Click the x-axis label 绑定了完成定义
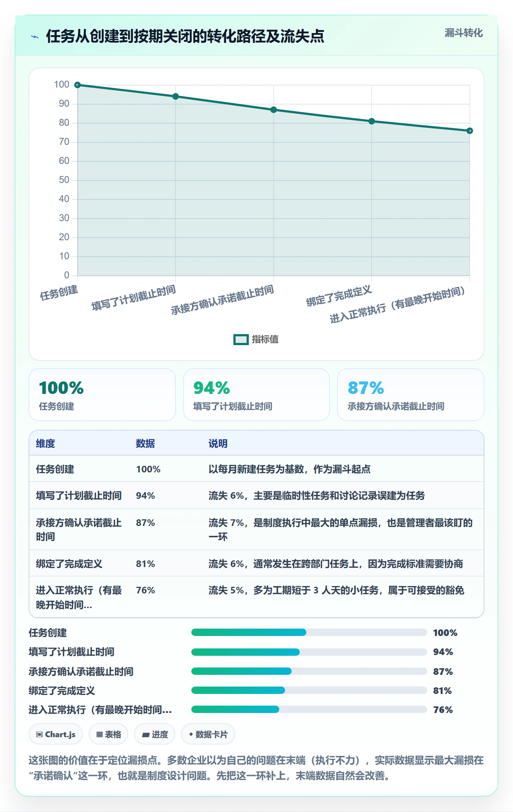 pos(339,296)
